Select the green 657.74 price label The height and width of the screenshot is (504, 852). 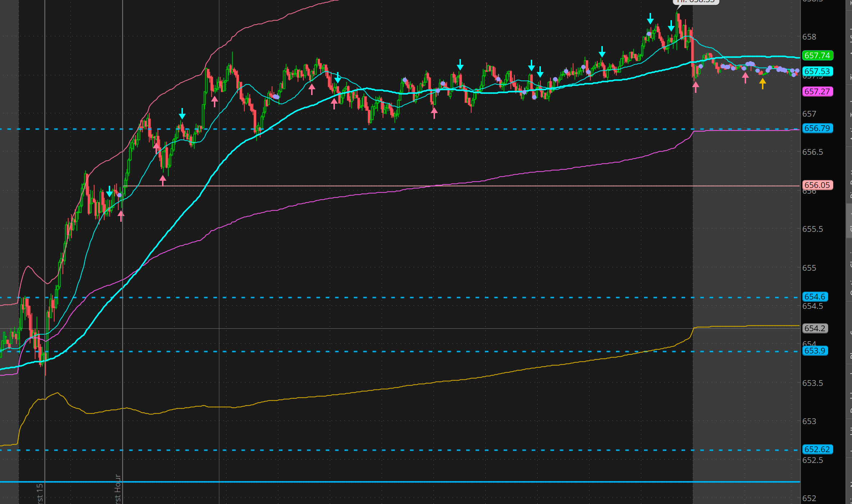[817, 55]
